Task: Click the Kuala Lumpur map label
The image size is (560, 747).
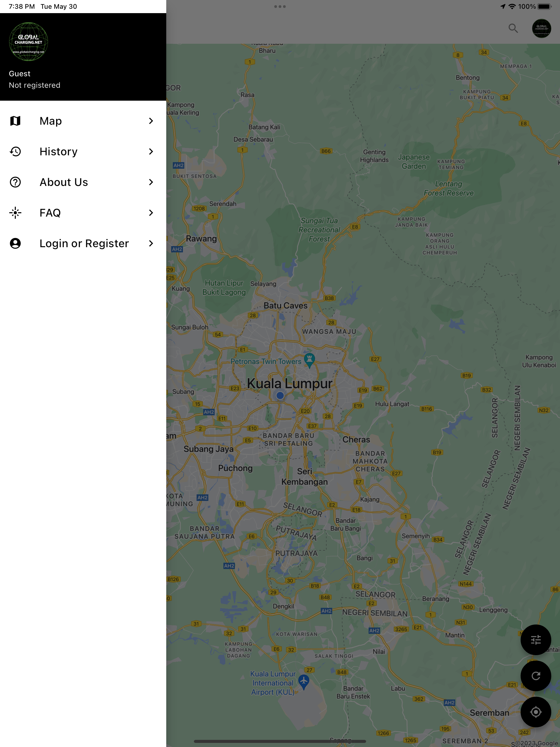Action: tap(290, 383)
